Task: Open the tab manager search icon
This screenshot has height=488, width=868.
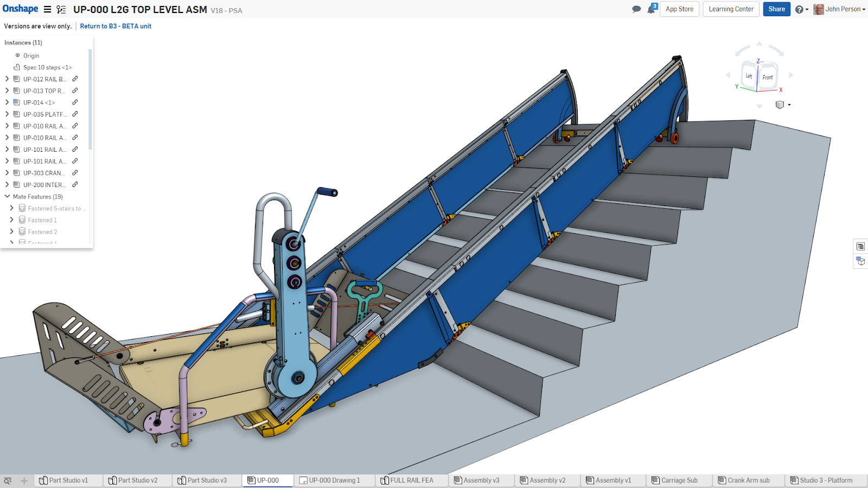Action: click(x=8, y=480)
